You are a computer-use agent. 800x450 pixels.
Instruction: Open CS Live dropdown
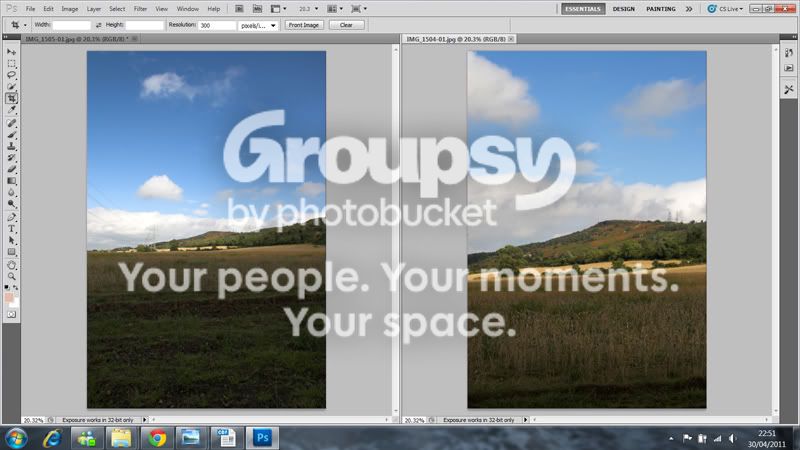pos(726,9)
